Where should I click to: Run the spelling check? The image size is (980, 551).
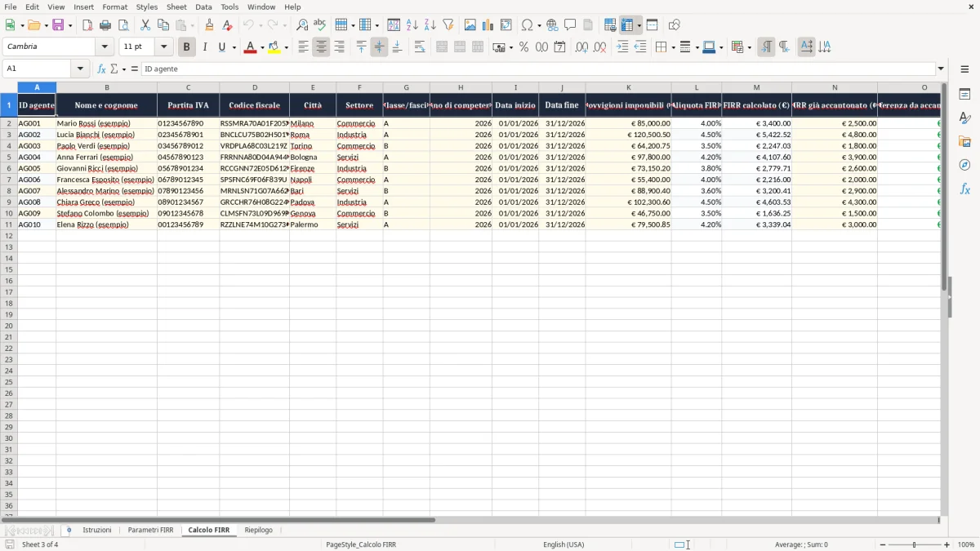pos(319,25)
